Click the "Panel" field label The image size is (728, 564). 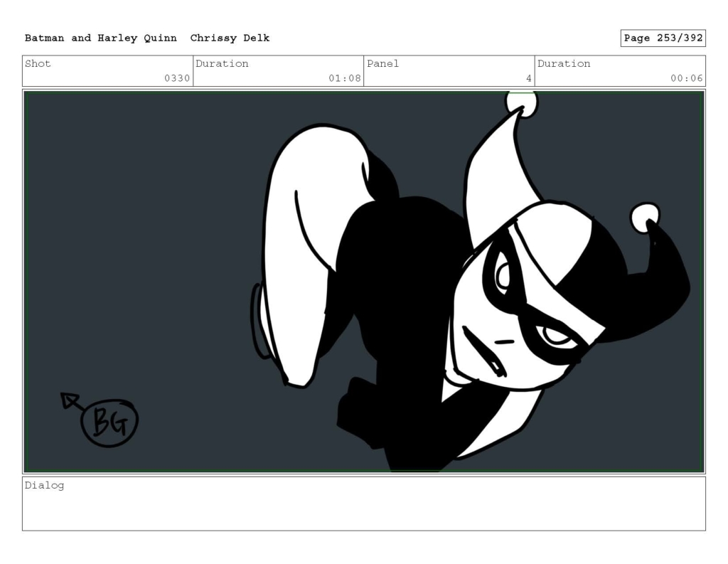[383, 63]
